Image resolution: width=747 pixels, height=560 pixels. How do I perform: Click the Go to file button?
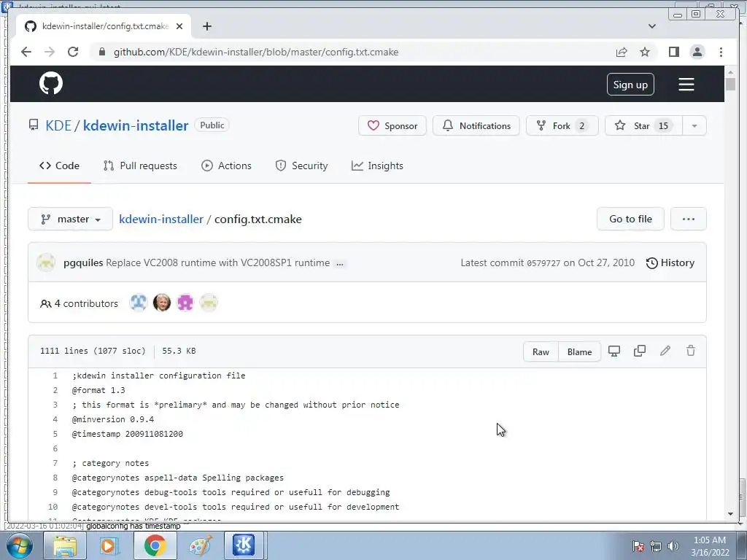click(x=630, y=219)
